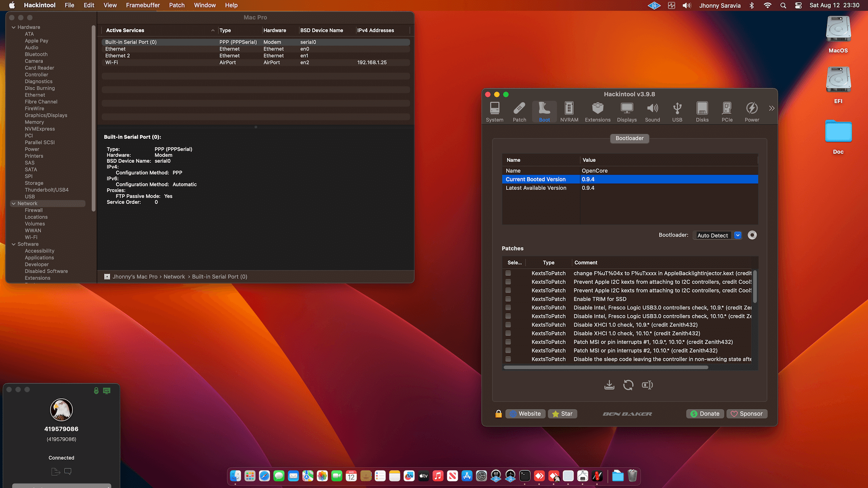Image resolution: width=868 pixels, height=488 pixels.
Task: Click the chat icon under Connected
Action: pyautogui.click(x=68, y=471)
